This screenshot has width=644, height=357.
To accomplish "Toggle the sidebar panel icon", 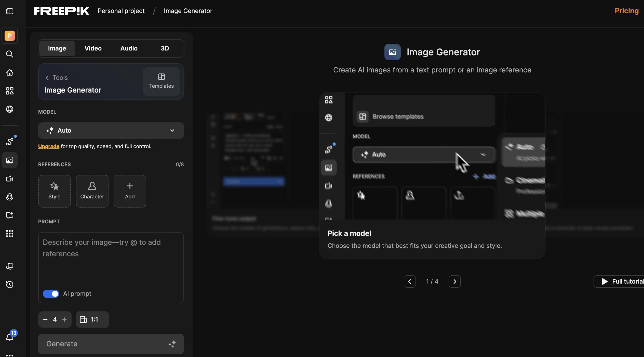I will point(10,11).
